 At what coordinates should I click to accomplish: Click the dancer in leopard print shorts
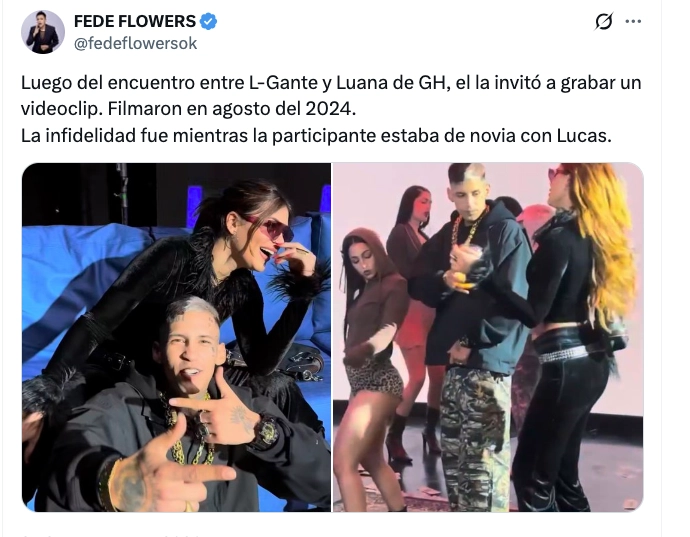tap(372, 365)
